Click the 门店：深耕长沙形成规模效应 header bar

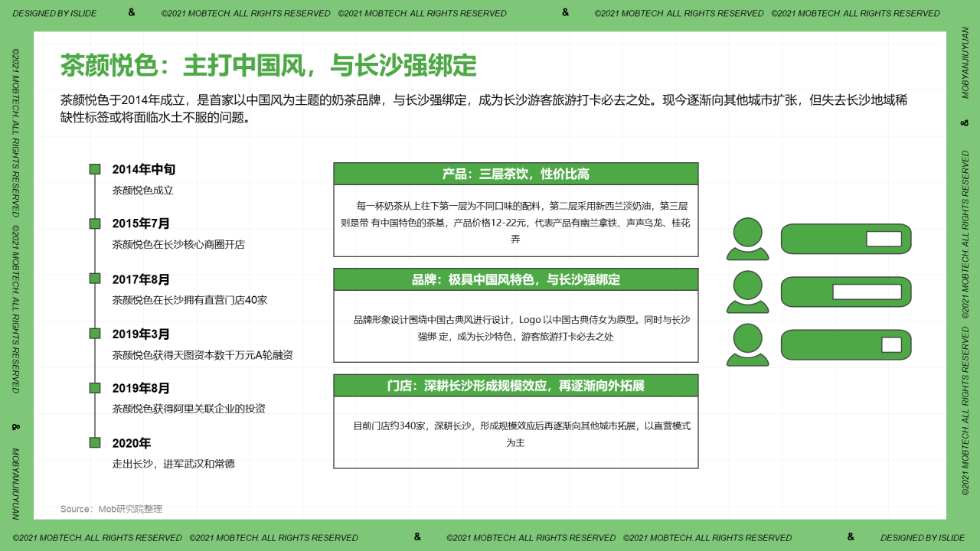[516, 386]
